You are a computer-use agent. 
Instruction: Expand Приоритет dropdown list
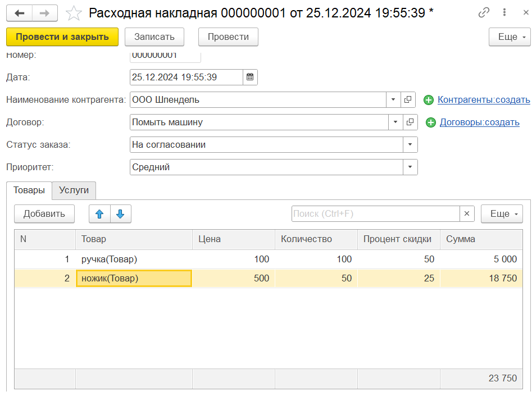410,167
